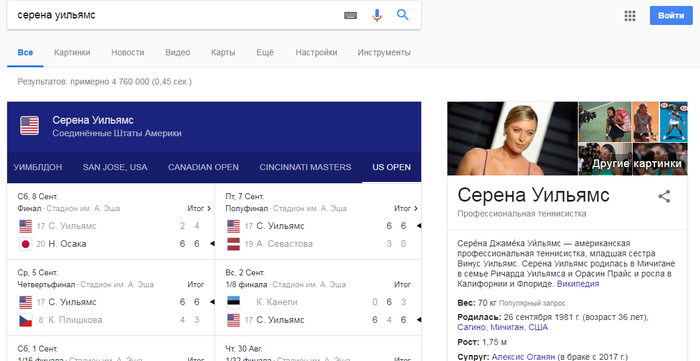700x361 pixels.
Task: Open the tennis court thumbnail with the red bag
Action: (605, 121)
